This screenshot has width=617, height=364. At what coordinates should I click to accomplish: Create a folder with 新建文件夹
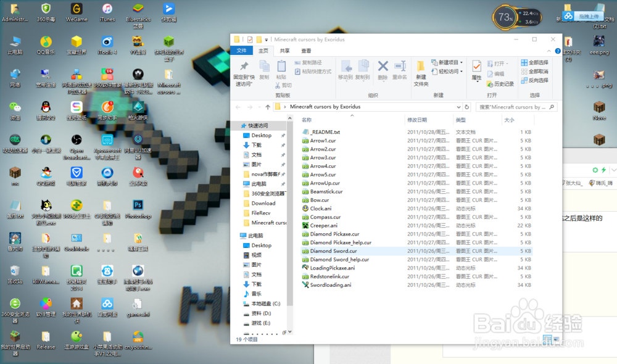click(421, 73)
